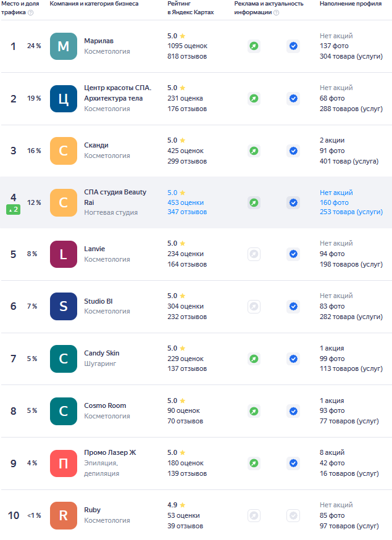Viewport: 392px width, 540px height.
Task: Open the 253 товара (услуги) link
Action: (x=351, y=212)
